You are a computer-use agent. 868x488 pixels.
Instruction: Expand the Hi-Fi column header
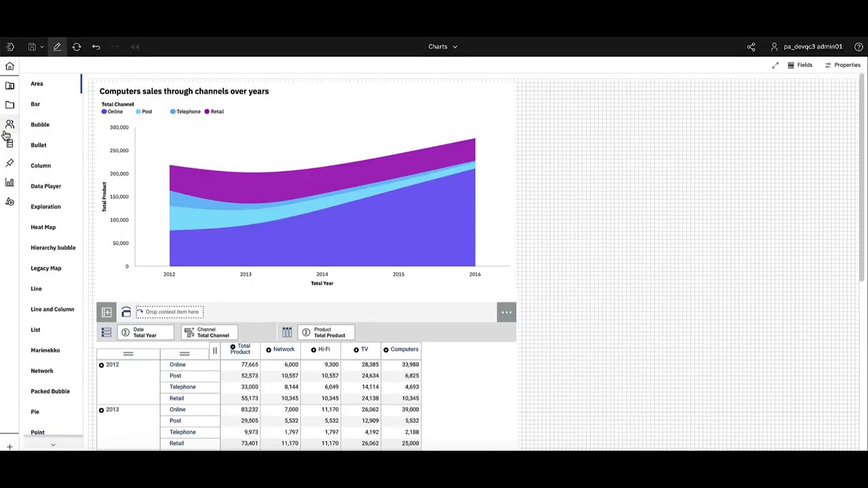313,350
